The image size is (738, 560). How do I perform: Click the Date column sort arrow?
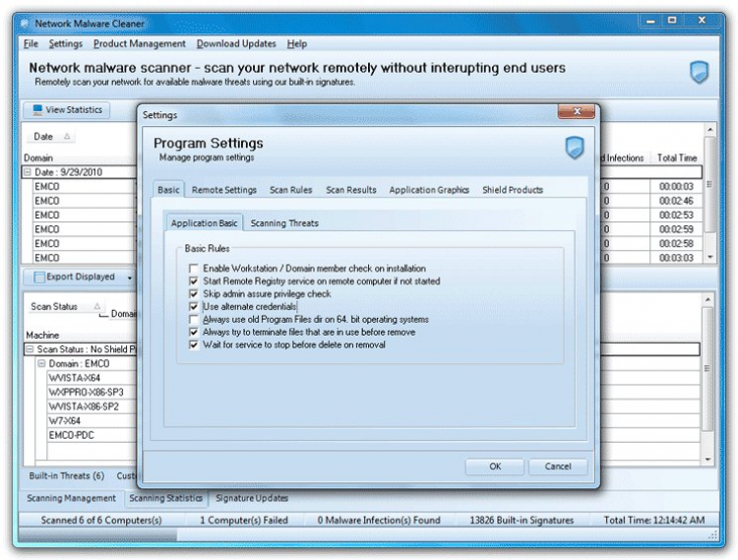tap(67, 136)
